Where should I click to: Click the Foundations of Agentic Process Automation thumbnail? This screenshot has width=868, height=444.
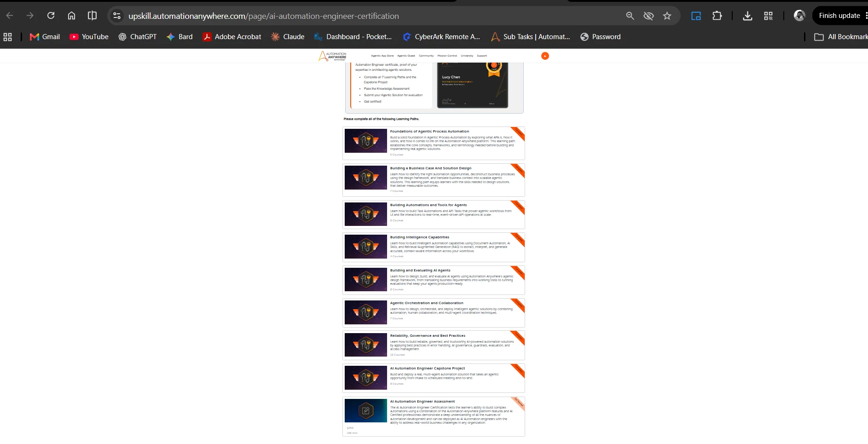[x=366, y=141]
